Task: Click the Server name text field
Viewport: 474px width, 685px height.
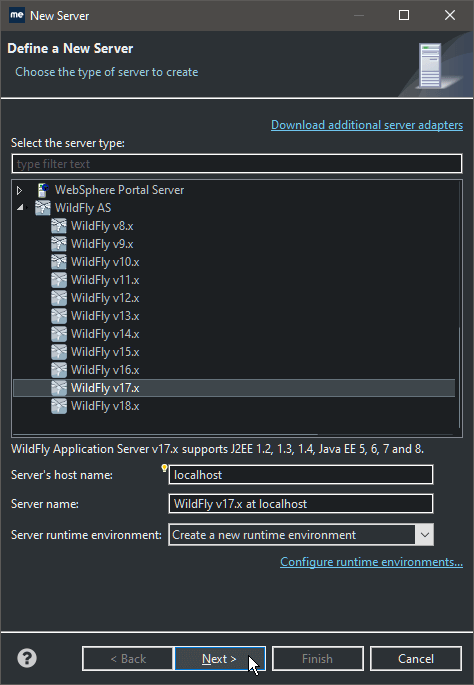Action: click(301, 504)
